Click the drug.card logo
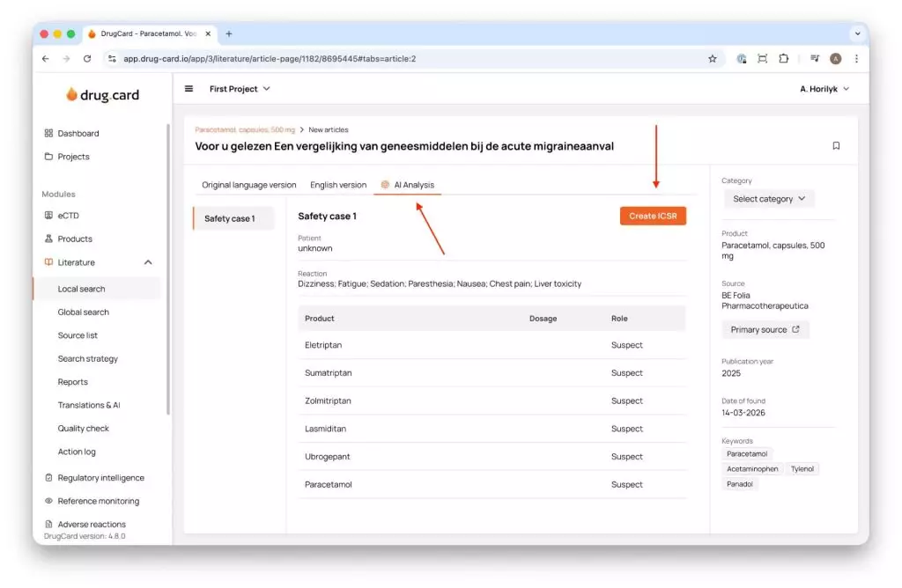This screenshot has width=902, height=588. click(102, 95)
